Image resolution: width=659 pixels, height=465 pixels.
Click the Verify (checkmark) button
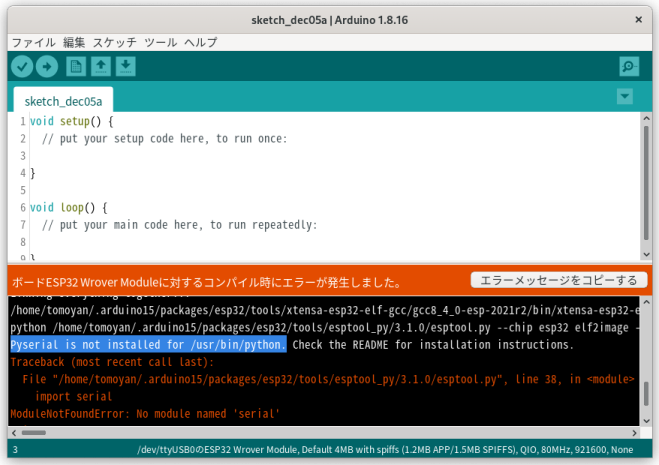[x=22, y=66]
